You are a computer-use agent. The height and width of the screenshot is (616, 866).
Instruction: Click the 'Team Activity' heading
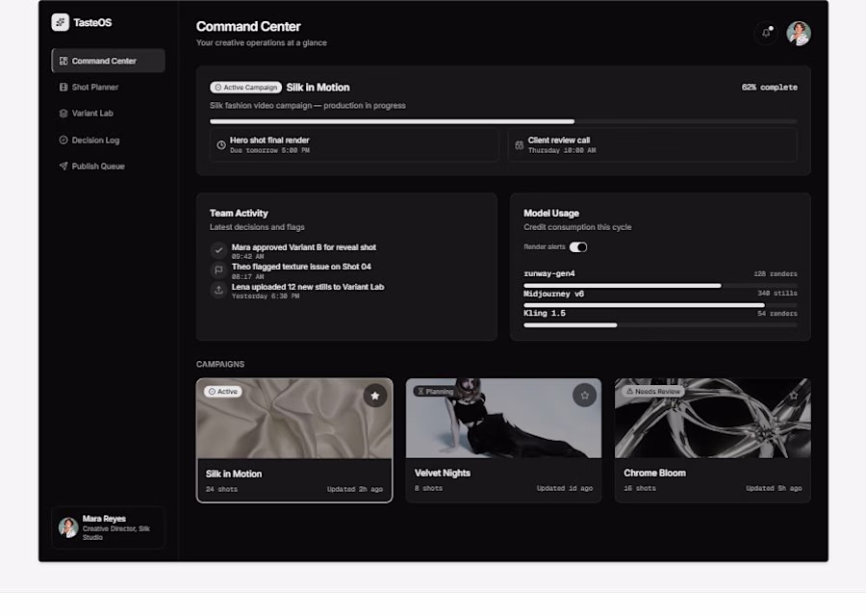click(239, 214)
